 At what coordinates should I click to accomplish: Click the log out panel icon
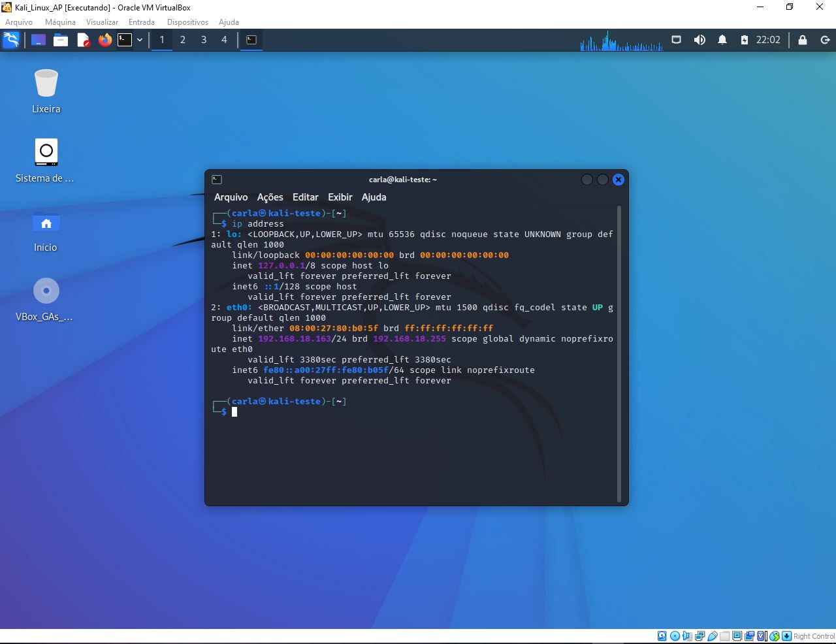tap(826, 40)
